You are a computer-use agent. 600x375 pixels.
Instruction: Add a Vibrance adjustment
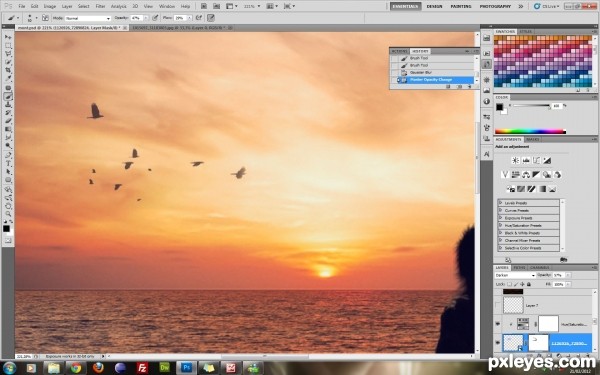505,175
